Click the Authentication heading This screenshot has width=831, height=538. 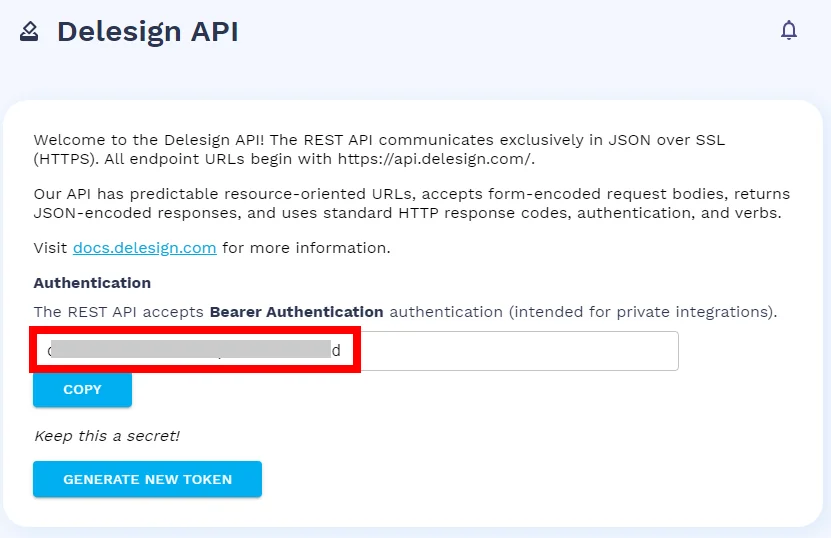92,283
